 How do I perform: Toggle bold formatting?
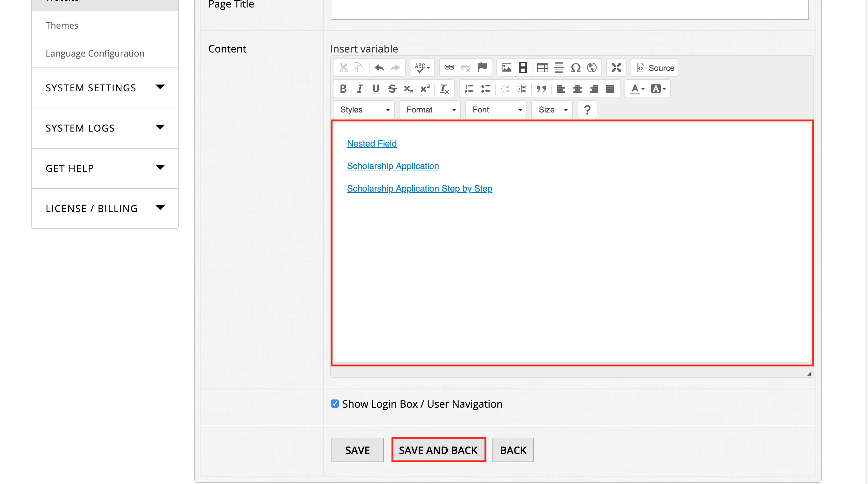(x=343, y=89)
